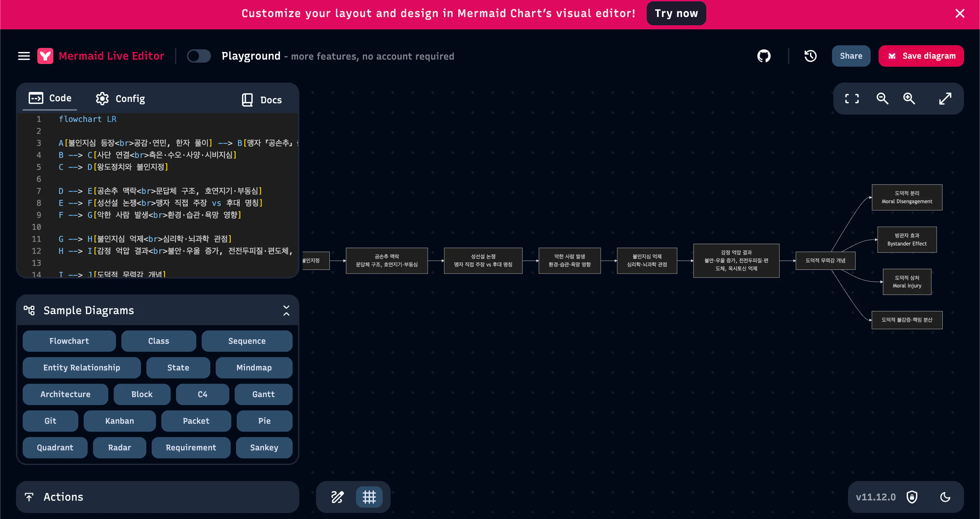
Task: Open the hamburger menu
Action: pyautogui.click(x=24, y=56)
